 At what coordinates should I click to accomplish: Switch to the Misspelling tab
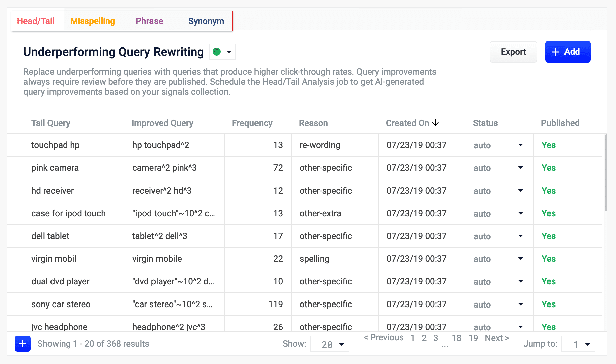93,21
